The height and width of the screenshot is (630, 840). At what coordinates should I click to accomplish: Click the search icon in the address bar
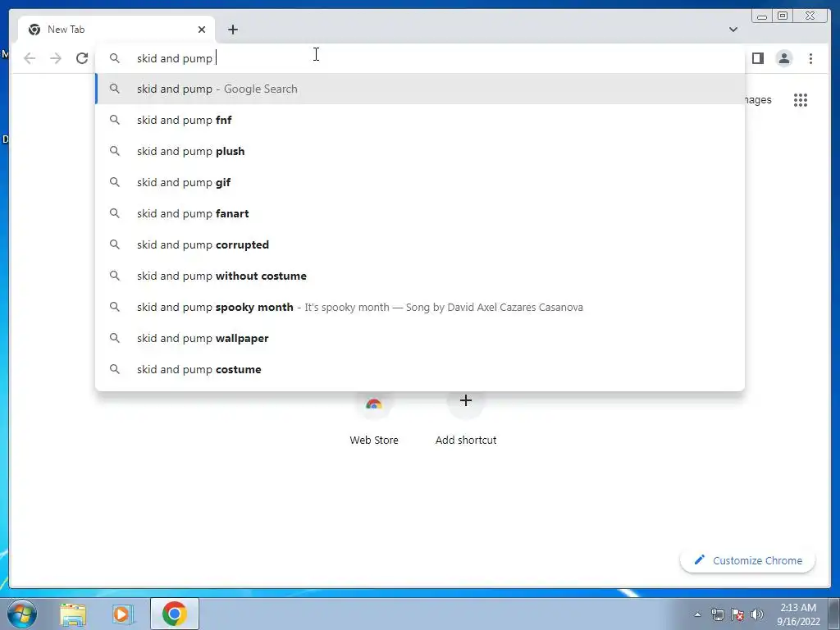(115, 58)
